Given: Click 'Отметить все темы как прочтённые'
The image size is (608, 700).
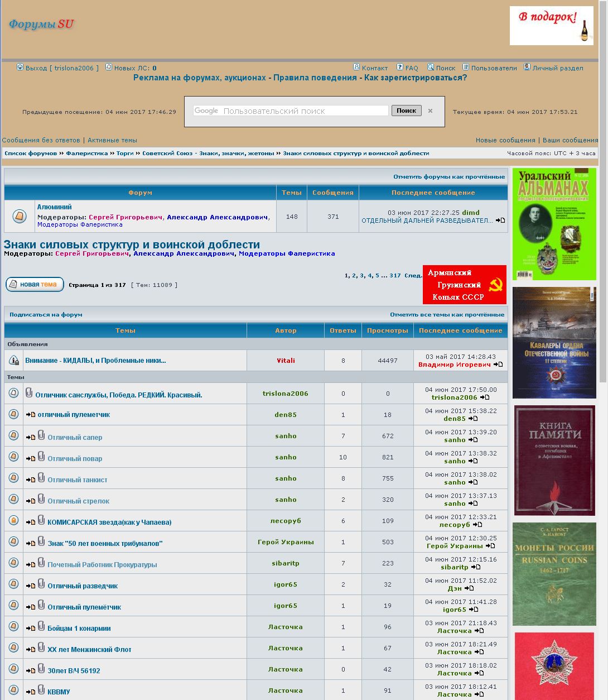Looking at the screenshot, I should pos(447,315).
